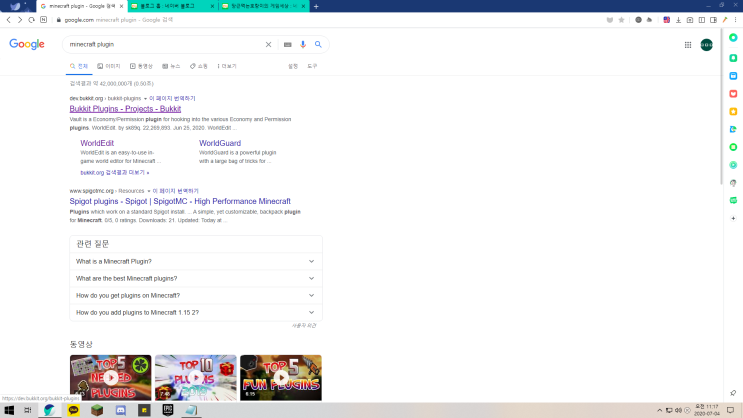The image size is (743, 418).
Task: Expand How do you add plugins to Minecraft 1.15.2?
Action: (196, 313)
